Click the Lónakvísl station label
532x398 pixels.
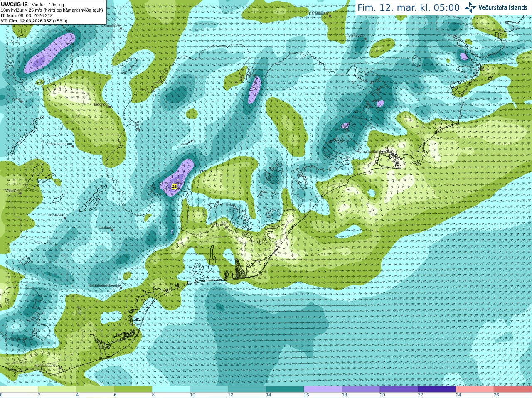(x=56, y=215)
